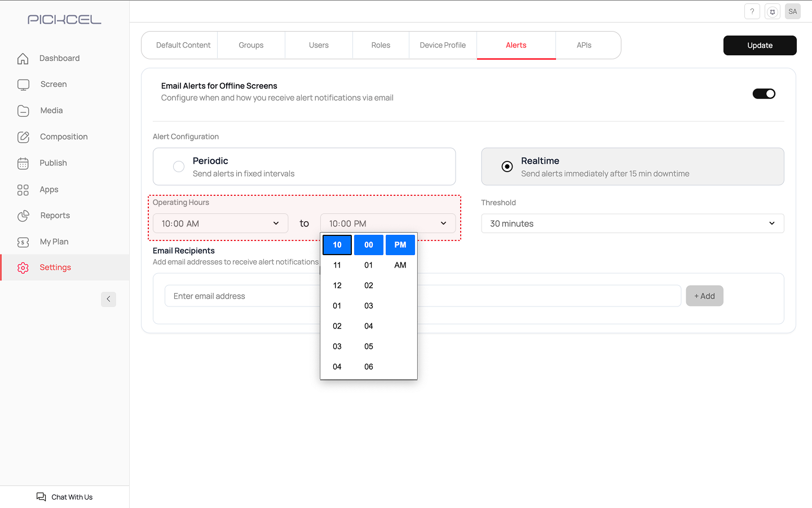
Task: Collapse the sidebar with the chevron arrow
Action: pyautogui.click(x=108, y=299)
